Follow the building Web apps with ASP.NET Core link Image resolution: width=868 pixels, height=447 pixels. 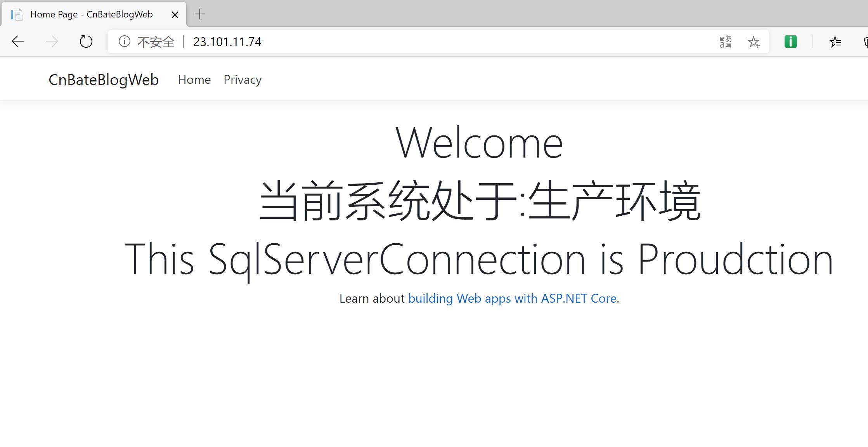coord(513,298)
